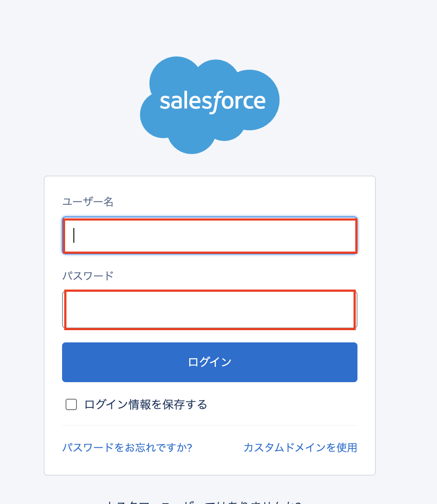Tick the remember-login checkbox square
437x504 pixels.
(71, 404)
